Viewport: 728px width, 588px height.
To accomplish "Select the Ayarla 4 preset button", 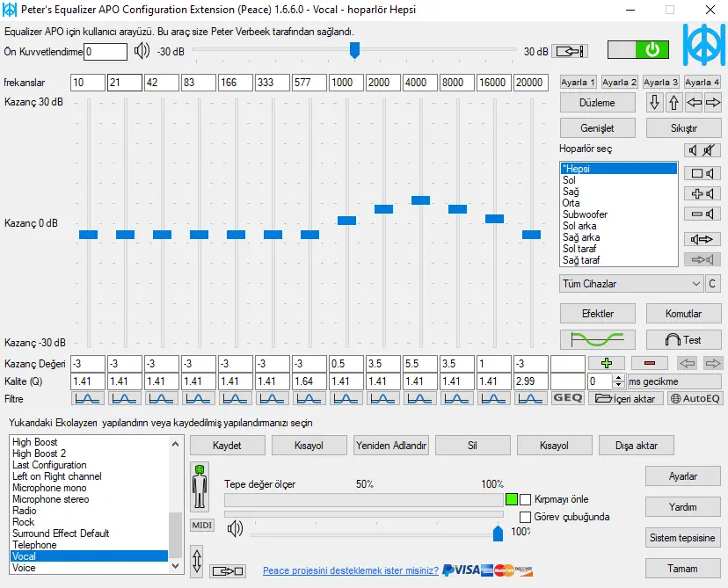I will pos(702,82).
